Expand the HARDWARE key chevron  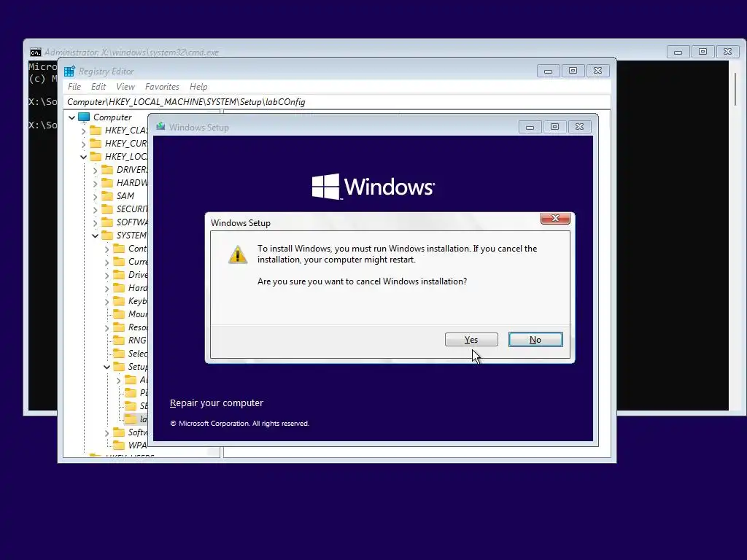pyautogui.click(x=95, y=183)
